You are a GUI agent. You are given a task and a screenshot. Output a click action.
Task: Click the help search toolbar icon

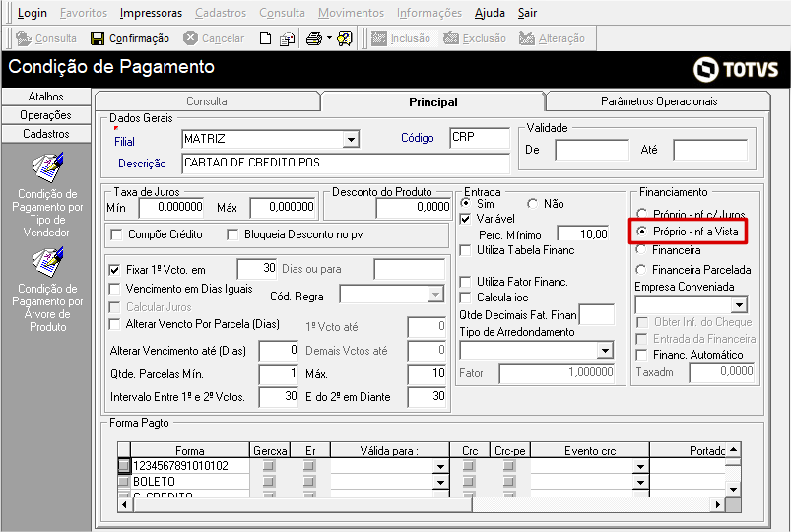point(345,38)
